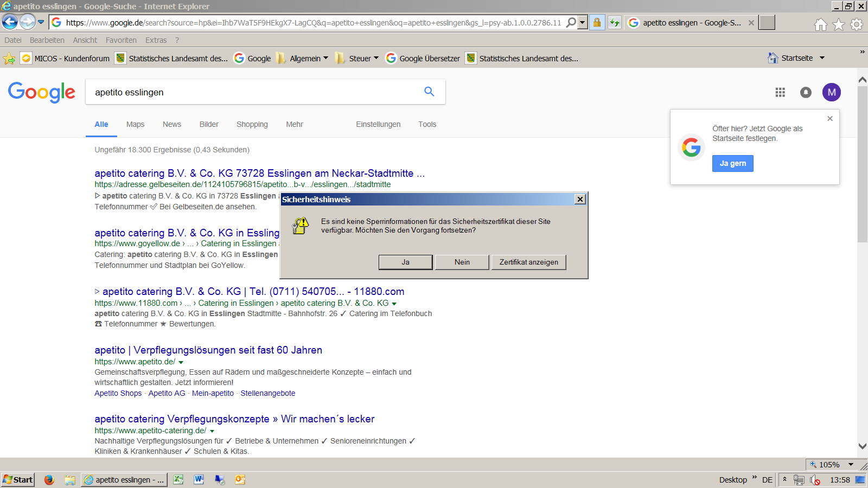Close the apetito esslingen tab
Viewport: 868px width, 488px height.
coord(751,23)
